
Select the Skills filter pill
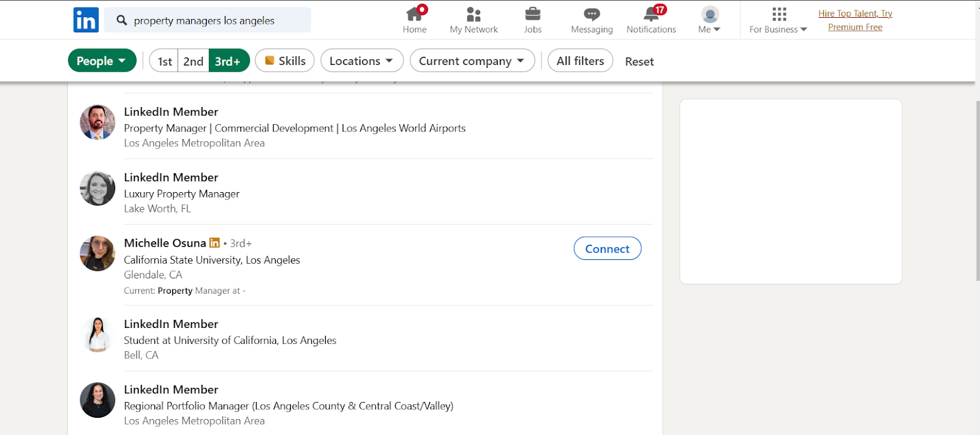pyautogui.click(x=285, y=61)
